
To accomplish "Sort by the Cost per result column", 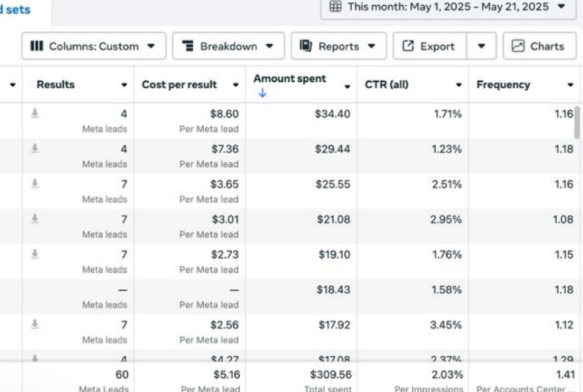I will click(179, 85).
